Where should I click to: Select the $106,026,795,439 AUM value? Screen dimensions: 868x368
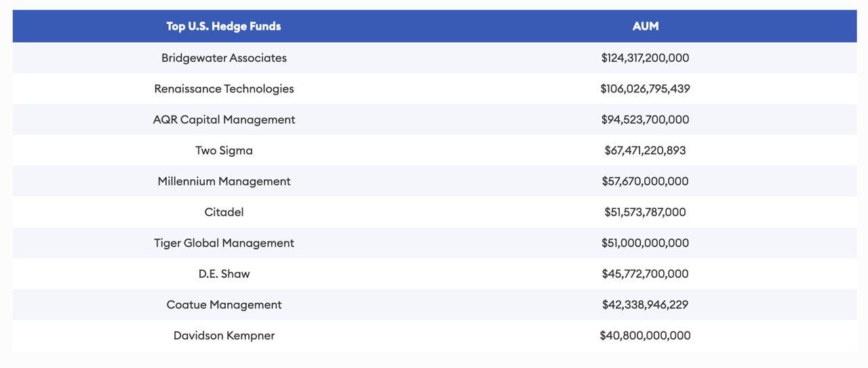point(645,89)
